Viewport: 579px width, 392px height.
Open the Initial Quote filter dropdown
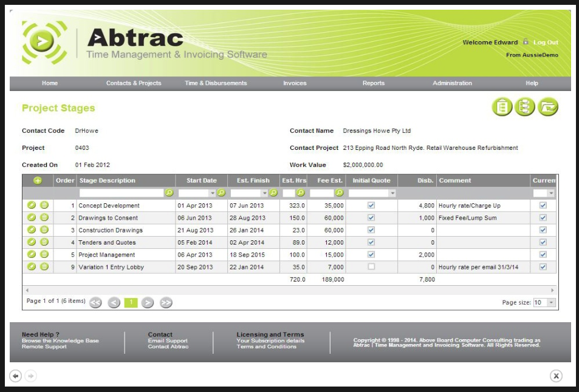[x=392, y=193]
